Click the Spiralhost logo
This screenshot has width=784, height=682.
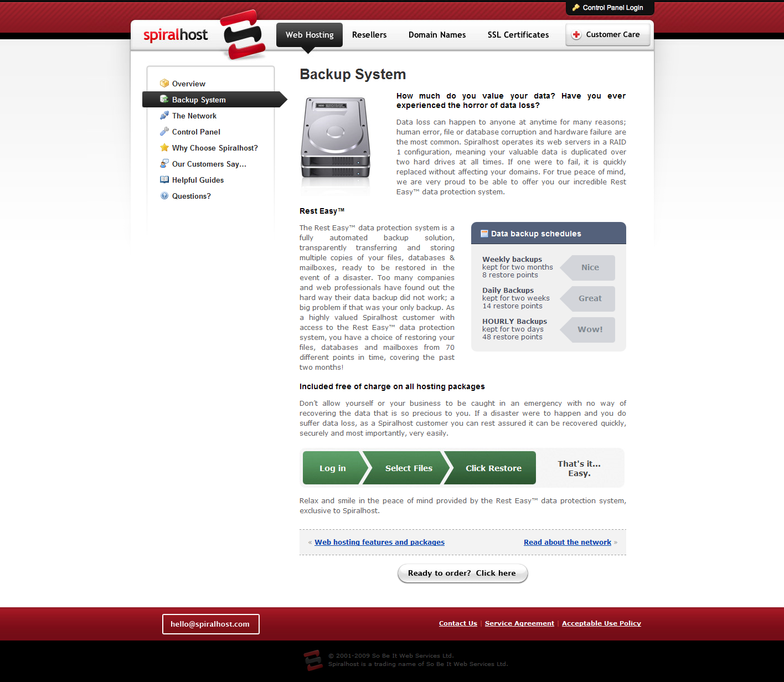[x=176, y=34]
